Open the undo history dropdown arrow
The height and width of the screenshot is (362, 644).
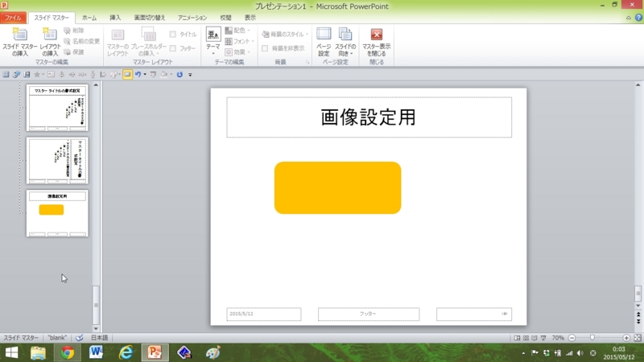pos(145,74)
